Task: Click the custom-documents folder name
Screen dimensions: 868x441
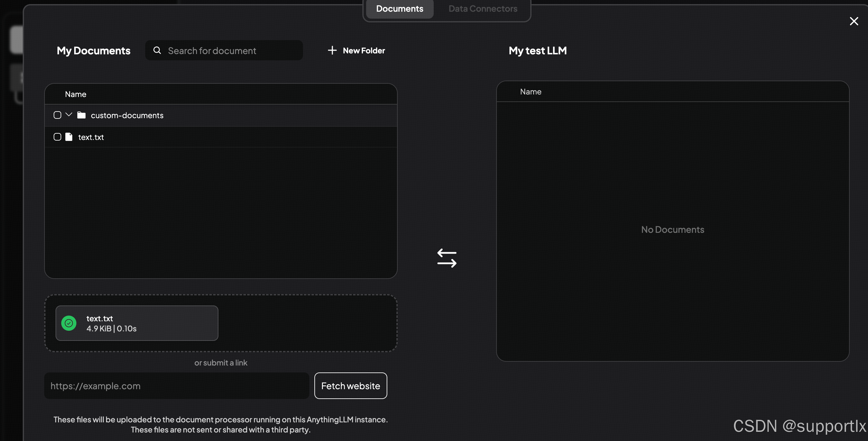Action: tap(127, 115)
